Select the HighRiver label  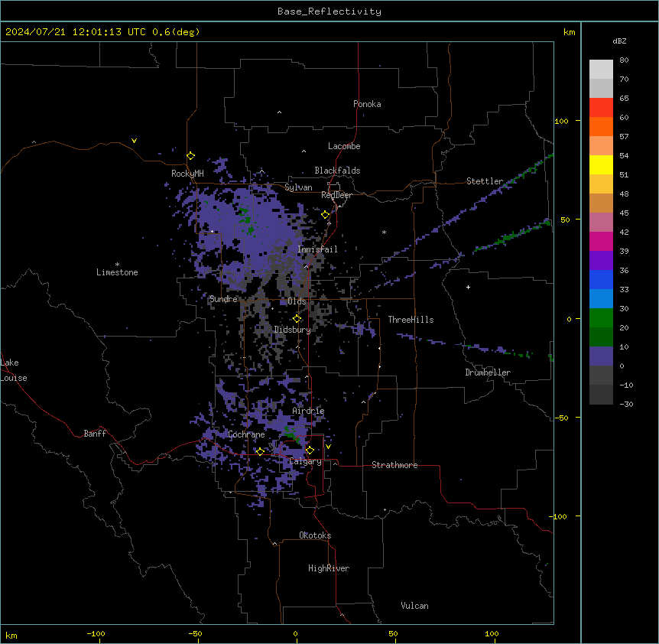[x=329, y=568]
